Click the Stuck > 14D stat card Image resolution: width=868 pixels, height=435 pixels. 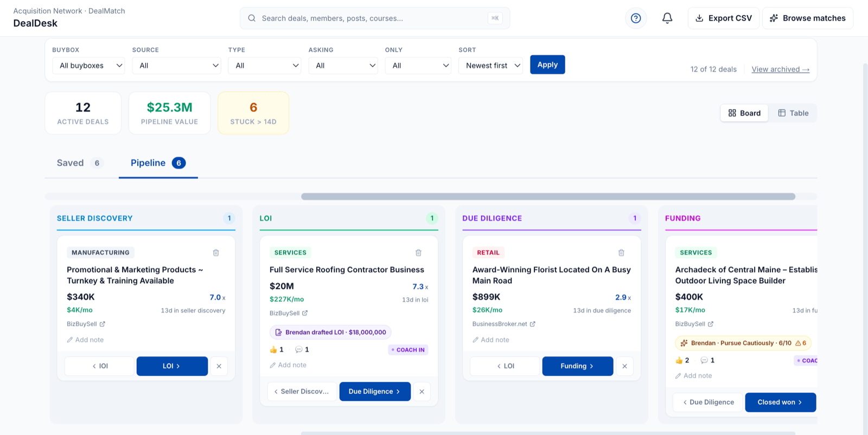coord(253,113)
